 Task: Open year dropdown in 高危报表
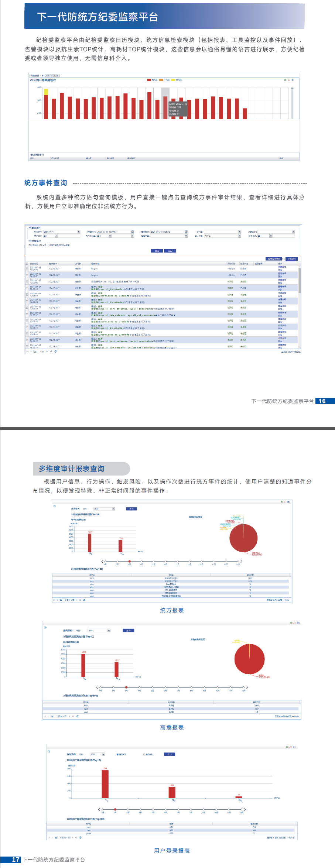[109, 631]
